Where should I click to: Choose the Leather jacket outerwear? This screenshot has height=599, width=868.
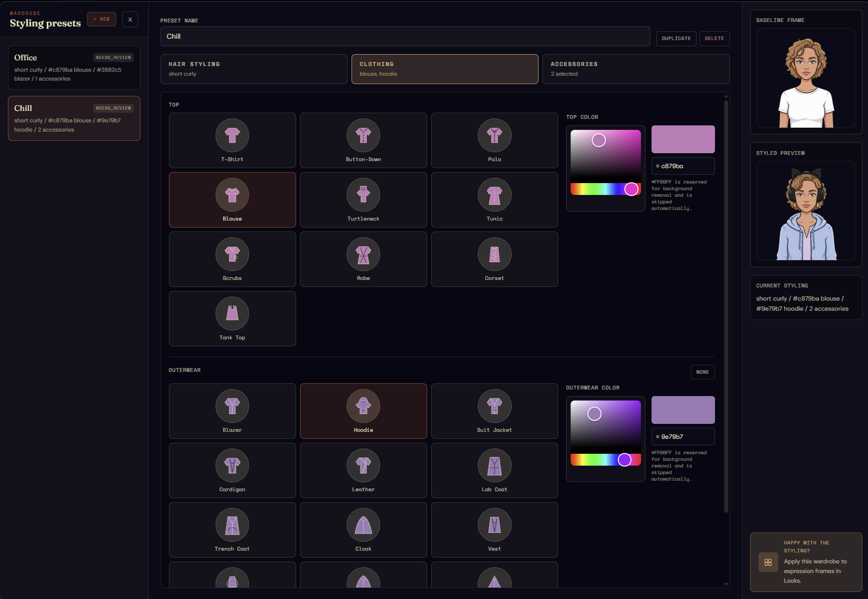(363, 470)
